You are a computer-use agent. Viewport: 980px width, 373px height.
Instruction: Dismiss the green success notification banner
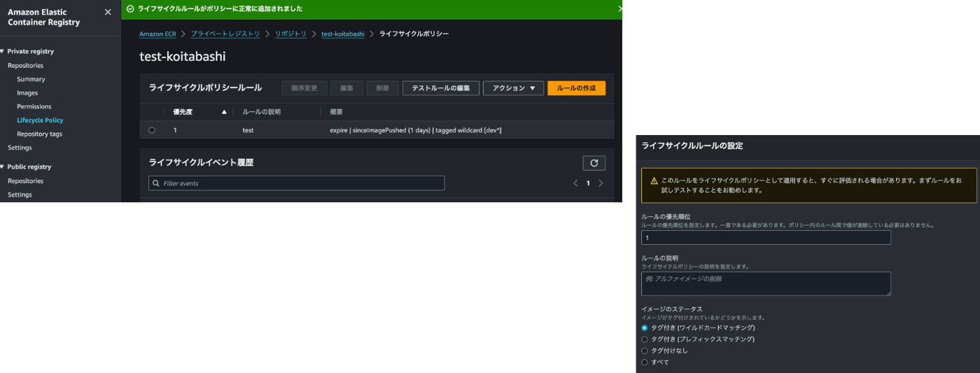pos(619,9)
